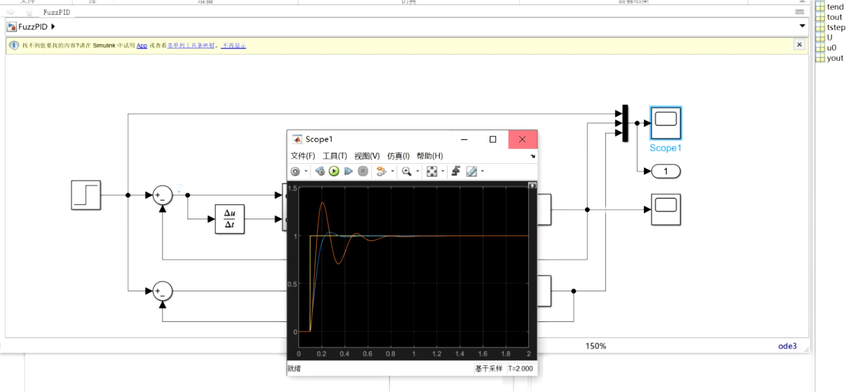Open the 仿真(I) menu in Scope1

tap(399, 156)
